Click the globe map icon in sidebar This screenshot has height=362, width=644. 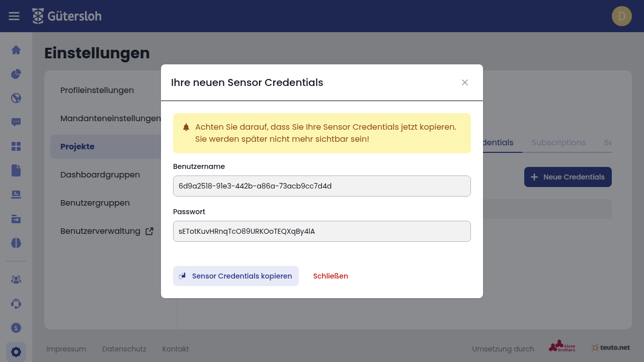tap(16, 98)
